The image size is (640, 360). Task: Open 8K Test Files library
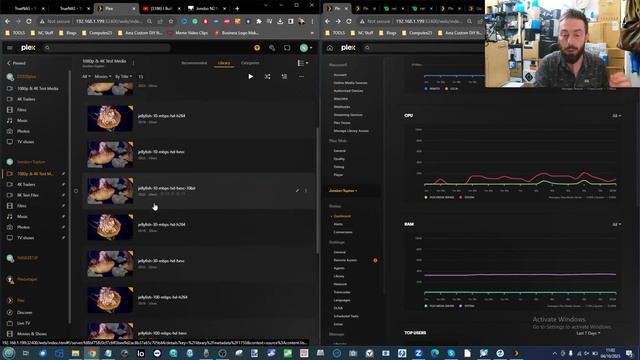[28, 195]
